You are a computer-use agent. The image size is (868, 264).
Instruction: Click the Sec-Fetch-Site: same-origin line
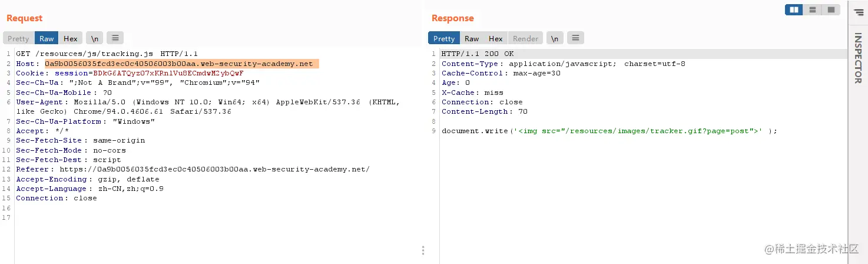(x=80, y=140)
